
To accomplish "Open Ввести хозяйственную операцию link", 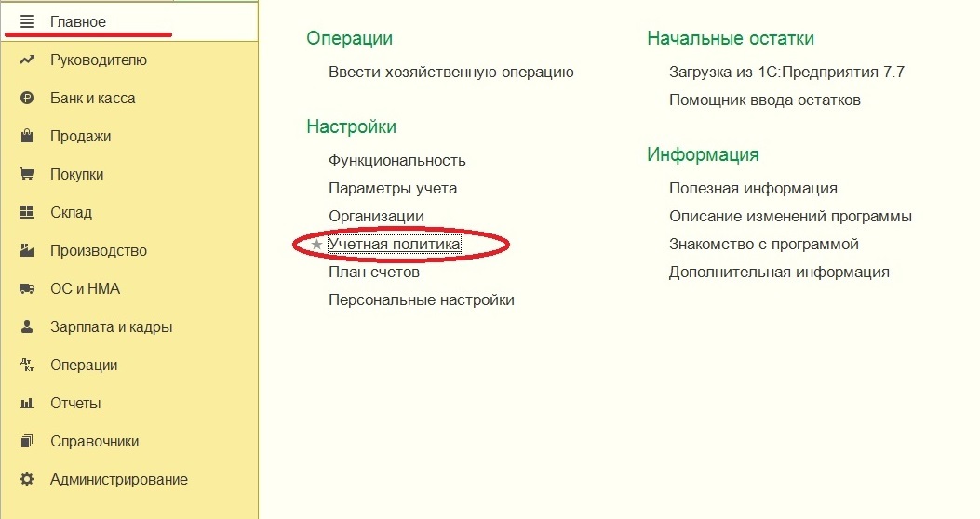I will point(451,73).
